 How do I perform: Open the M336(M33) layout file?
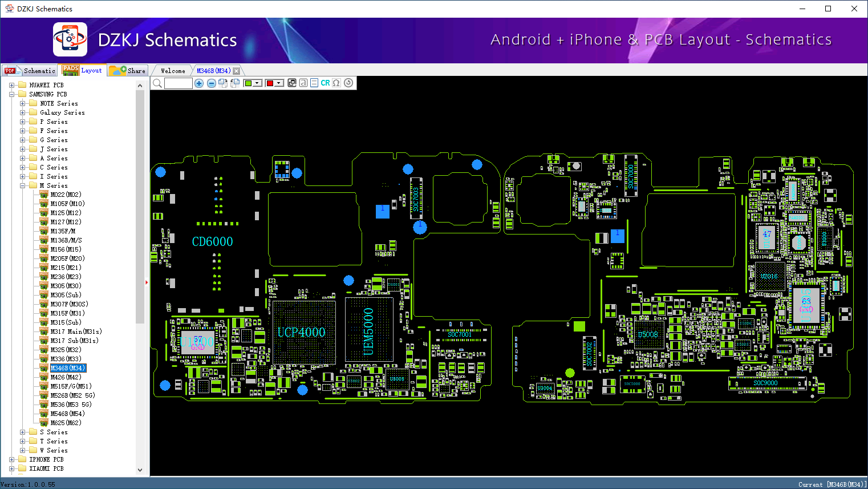(x=66, y=359)
